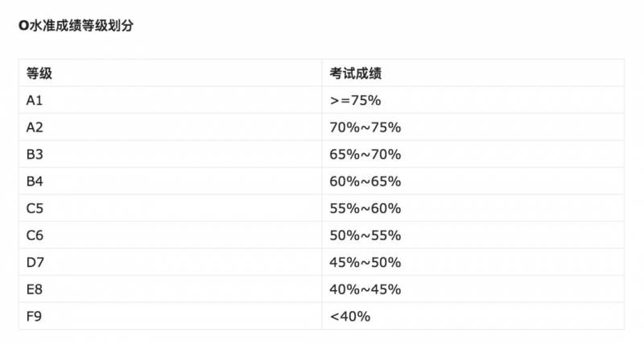Click the "45%~50%" score cell
Image resolution: width=644 pixels, height=345 pixels.
point(365,262)
